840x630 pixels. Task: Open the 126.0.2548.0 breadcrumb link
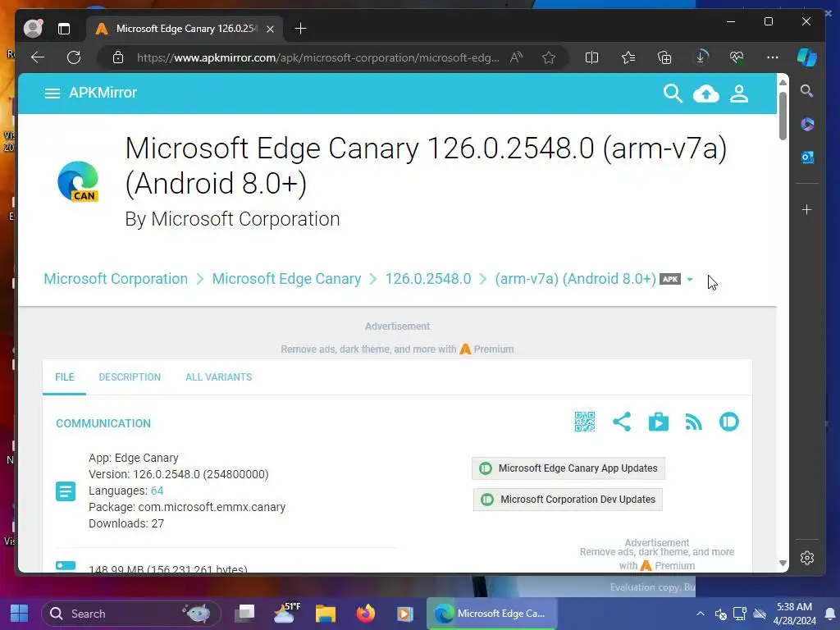428,279
